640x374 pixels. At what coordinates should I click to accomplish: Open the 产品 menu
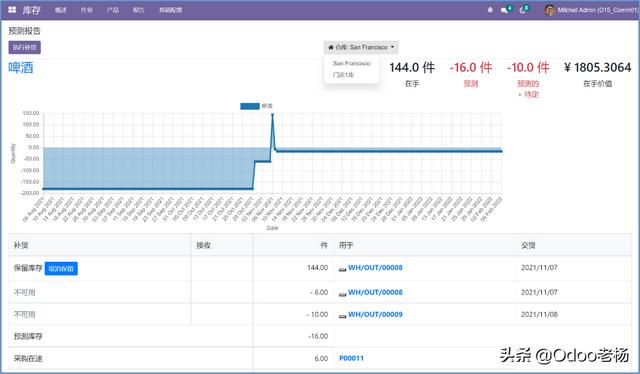point(113,10)
